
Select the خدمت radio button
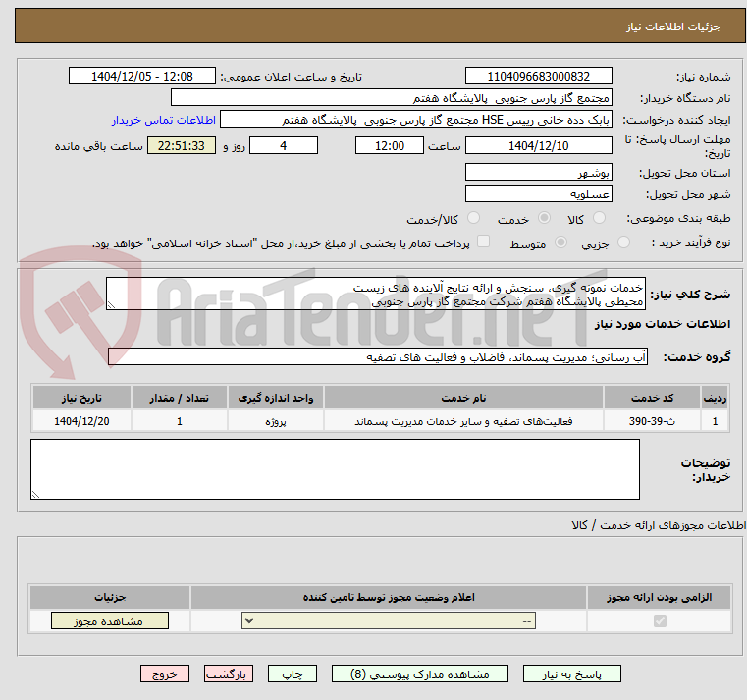click(x=544, y=218)
